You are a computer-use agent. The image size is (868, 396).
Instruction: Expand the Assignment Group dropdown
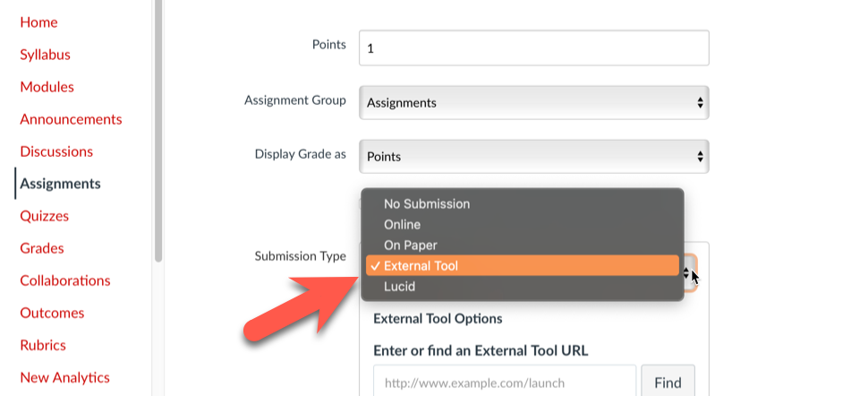[533, 103]
